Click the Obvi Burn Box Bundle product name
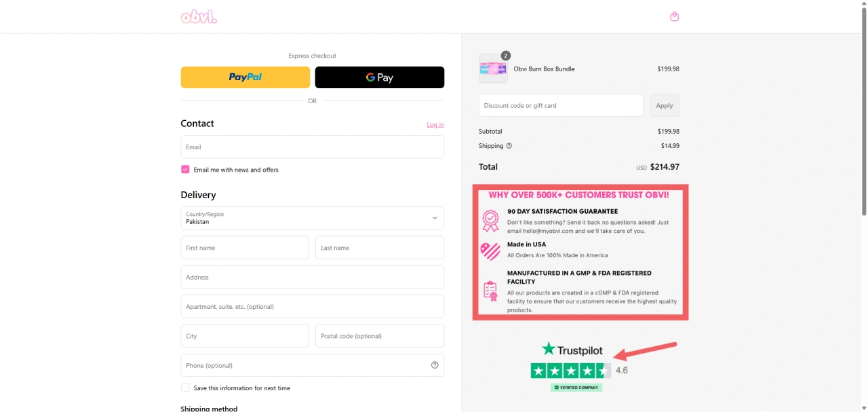Viewport: 868px width, 412px height. (x=544, y=69)
